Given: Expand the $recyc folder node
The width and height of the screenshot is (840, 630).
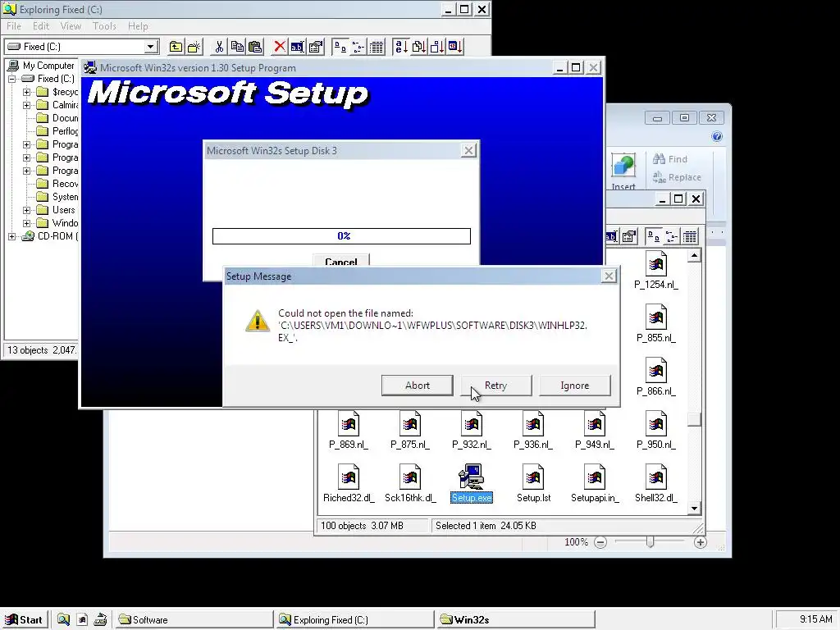Looking at the screenshot, I should (26, 92).
